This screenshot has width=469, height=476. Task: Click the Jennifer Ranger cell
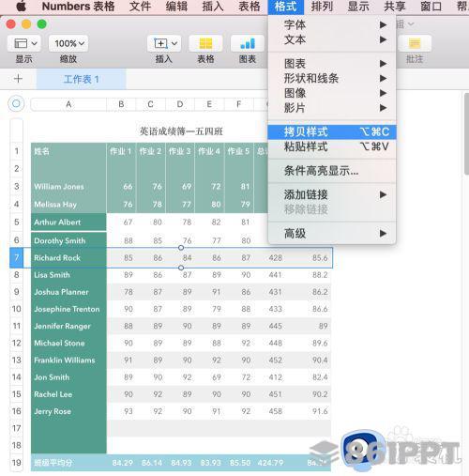click(68, 326)
